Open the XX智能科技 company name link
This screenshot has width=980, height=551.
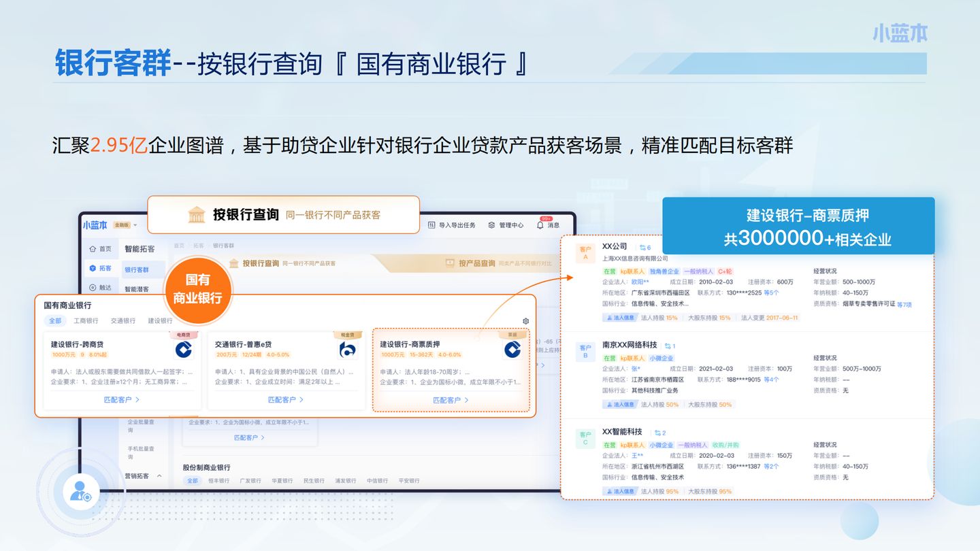[x=622, y=432]
